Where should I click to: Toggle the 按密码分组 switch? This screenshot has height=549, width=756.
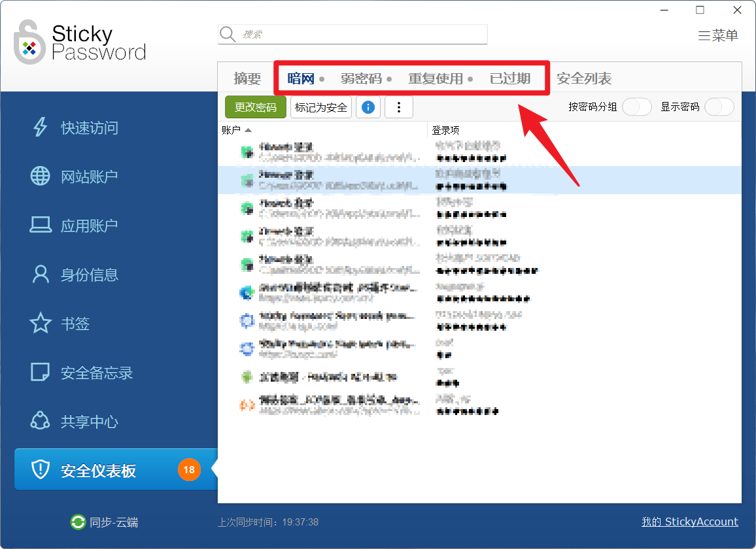pos(636,107)
